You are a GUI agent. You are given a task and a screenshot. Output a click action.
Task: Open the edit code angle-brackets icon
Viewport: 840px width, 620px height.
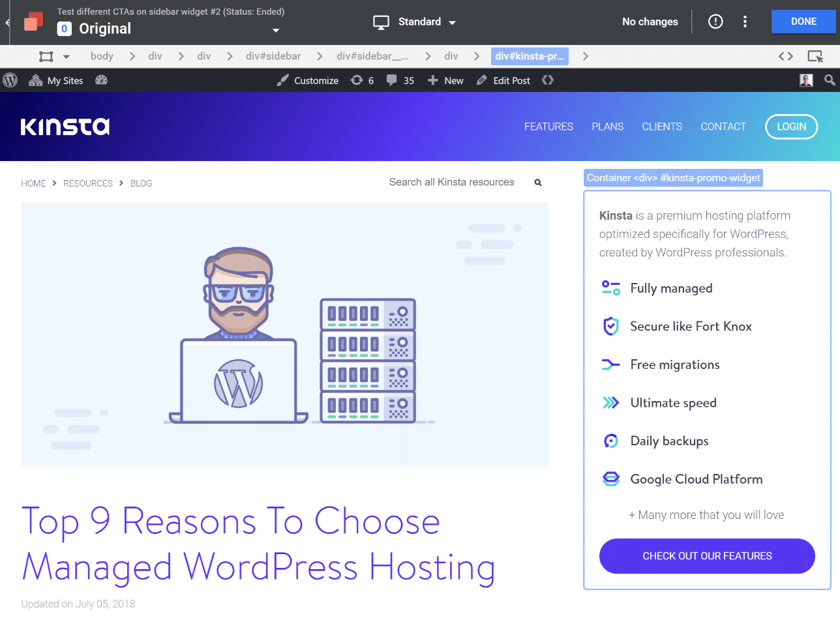coord(785,56)
